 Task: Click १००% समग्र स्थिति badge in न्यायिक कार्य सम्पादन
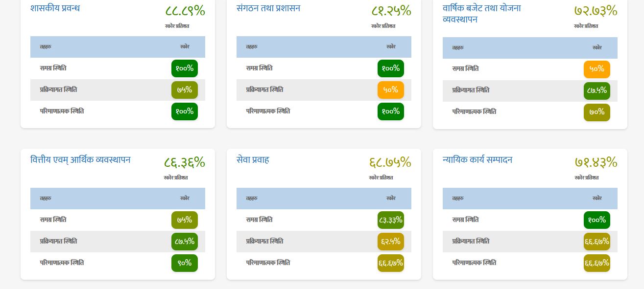(x=596, y=220)
